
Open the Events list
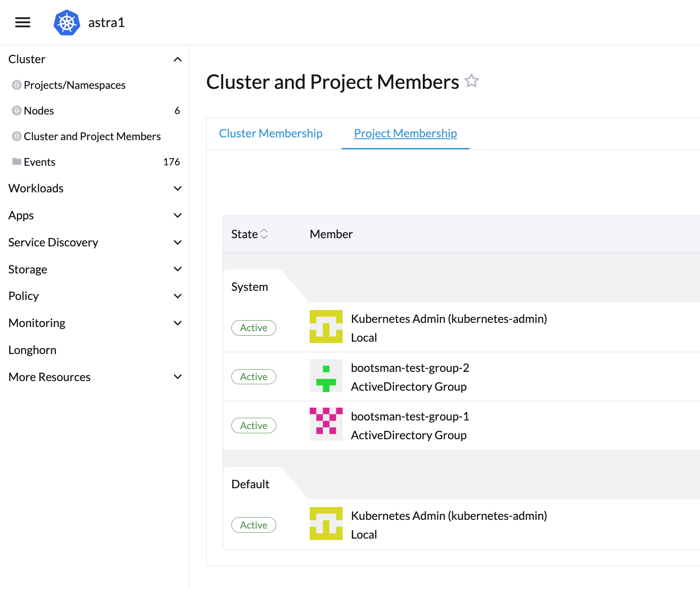pyautogui.click(x=39, y=162)
